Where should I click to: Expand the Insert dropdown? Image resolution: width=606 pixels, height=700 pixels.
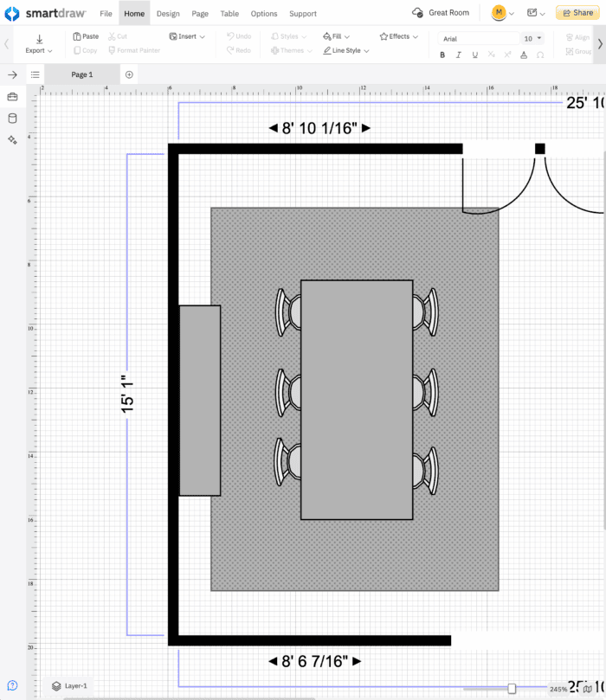(187, 36)
